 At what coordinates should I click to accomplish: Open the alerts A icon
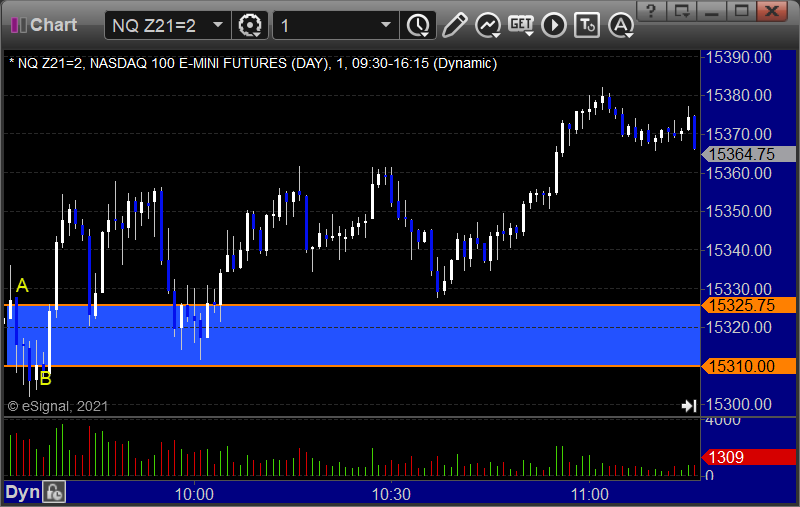[621, 25]
